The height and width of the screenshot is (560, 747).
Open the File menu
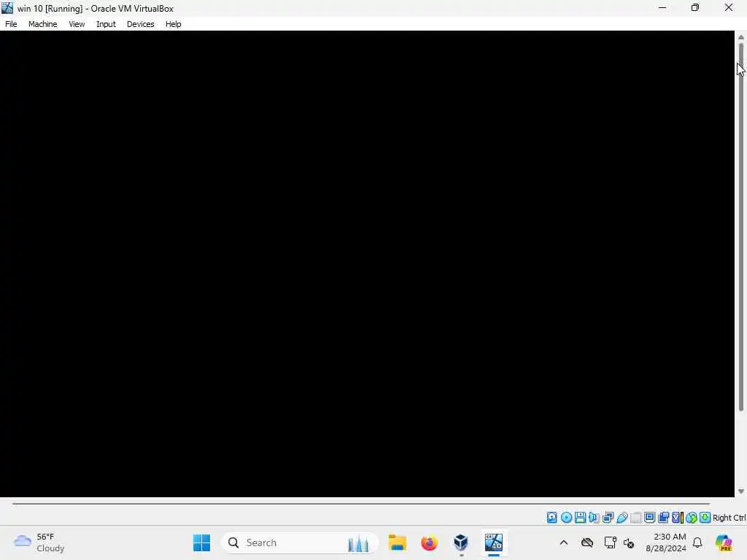click(11, 24)
